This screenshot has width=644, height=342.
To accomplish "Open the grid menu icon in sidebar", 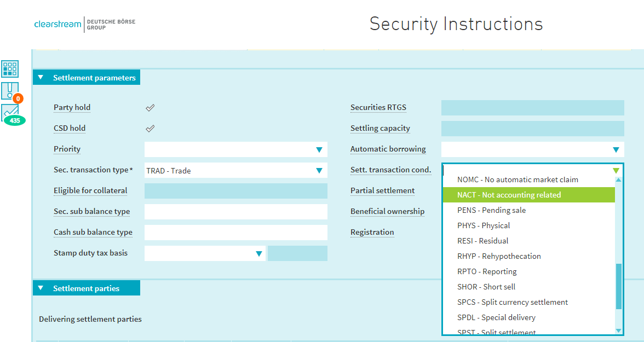I will [x=10, y=69].
